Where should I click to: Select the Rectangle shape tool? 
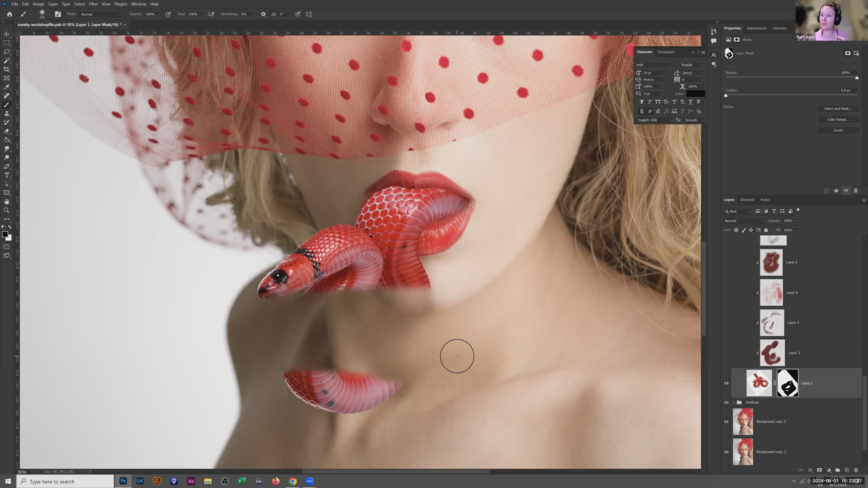click(x=6, y=193)
